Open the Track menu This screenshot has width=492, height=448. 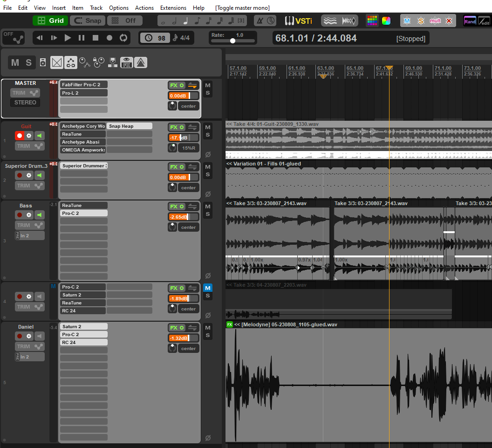(x=96, y=8)
